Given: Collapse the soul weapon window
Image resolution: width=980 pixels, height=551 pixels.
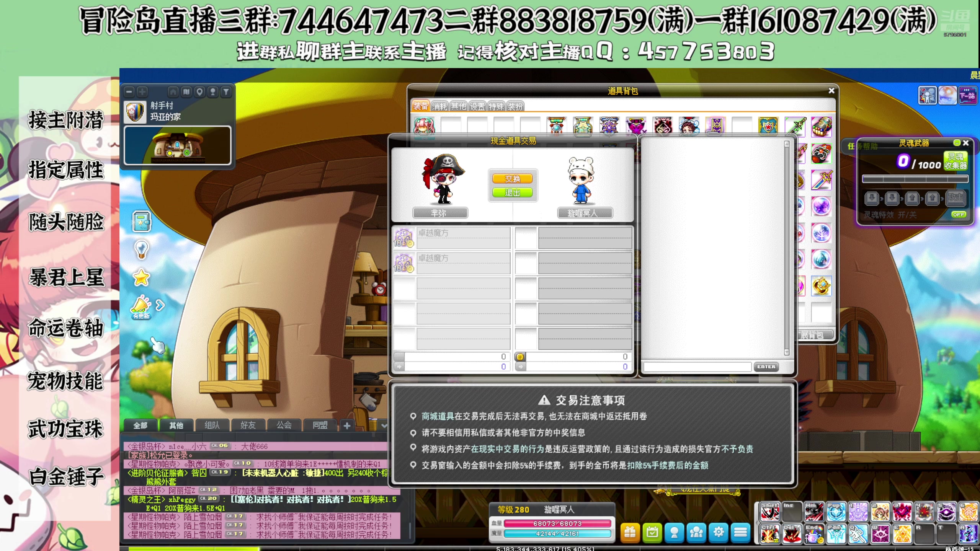Looking at the screenshot, I should click(x=957, y=143).
